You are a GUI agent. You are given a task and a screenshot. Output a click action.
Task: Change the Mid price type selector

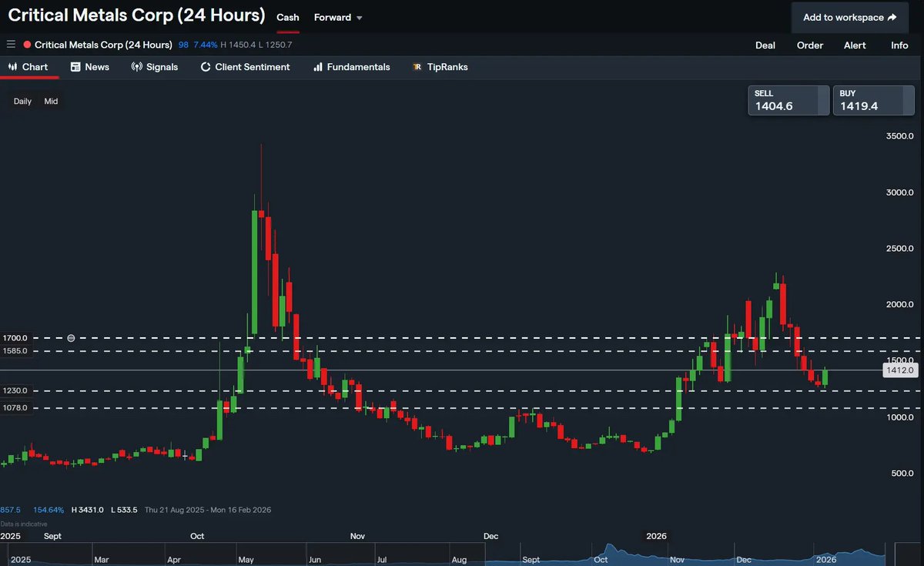pos(51,101)
